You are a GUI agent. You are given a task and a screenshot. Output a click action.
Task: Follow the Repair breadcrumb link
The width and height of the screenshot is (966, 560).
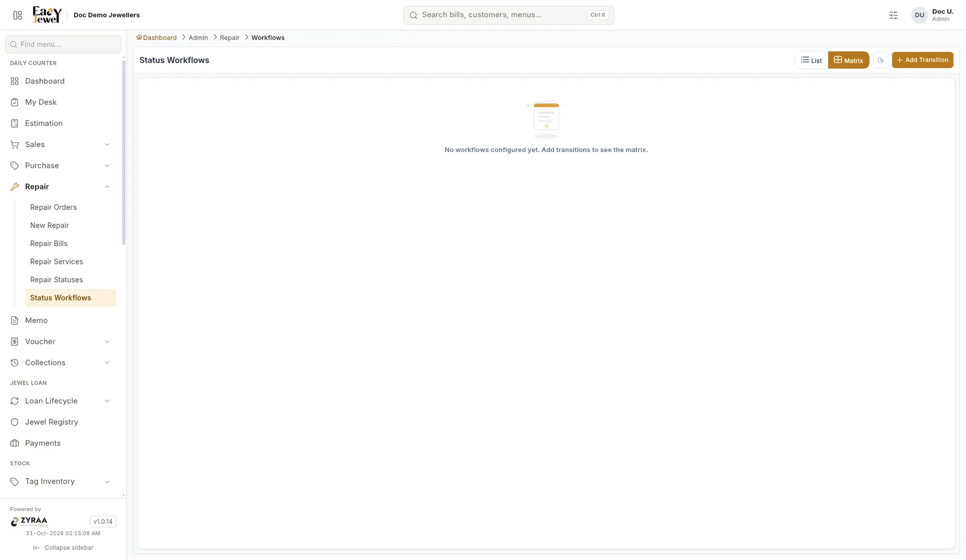(x=229, y=37)
